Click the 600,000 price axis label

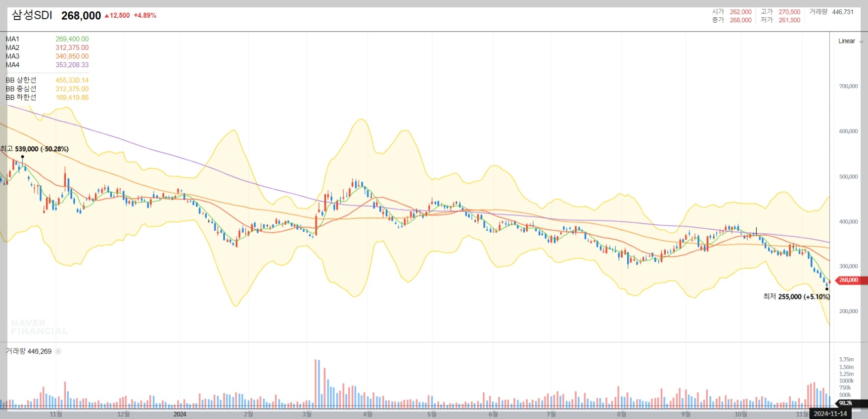(x=848, y=131)
